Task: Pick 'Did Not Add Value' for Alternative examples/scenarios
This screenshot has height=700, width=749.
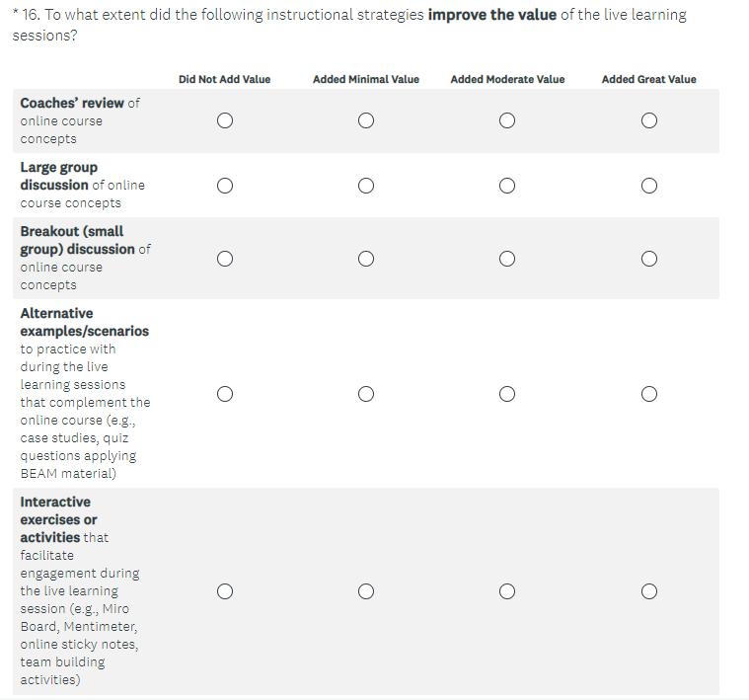Action: [225, 394]
